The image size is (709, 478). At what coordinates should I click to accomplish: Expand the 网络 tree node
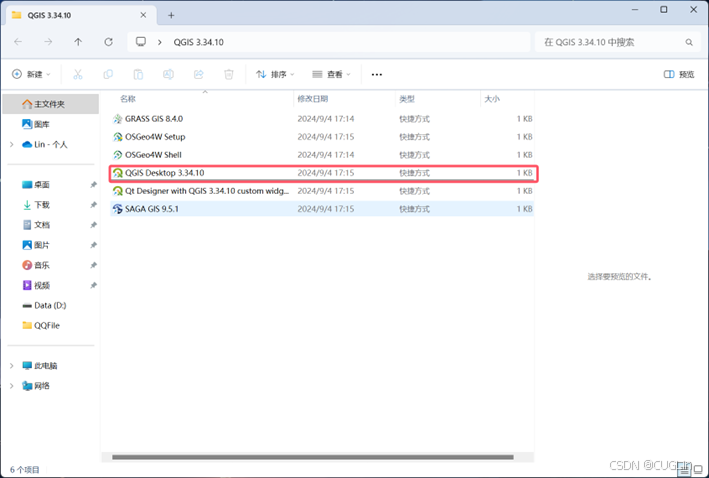coord(12,386)
